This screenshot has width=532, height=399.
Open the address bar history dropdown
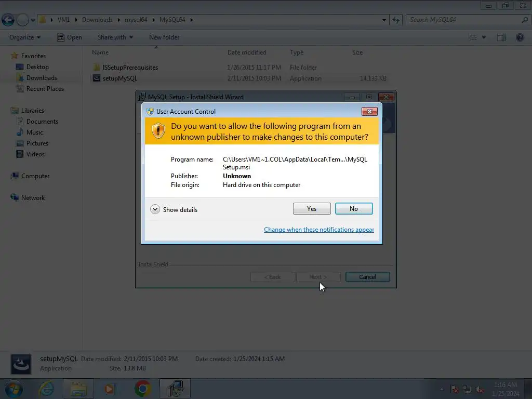[384, 20]
